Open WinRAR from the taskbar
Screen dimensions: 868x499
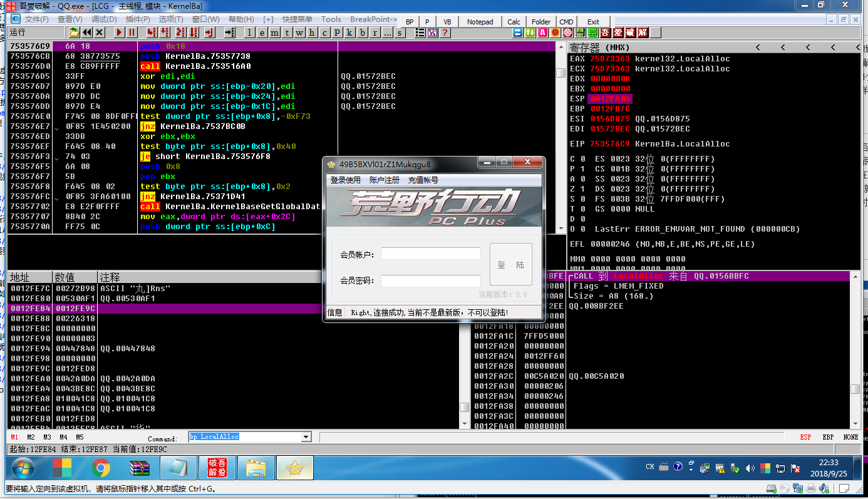pos(138,468)
